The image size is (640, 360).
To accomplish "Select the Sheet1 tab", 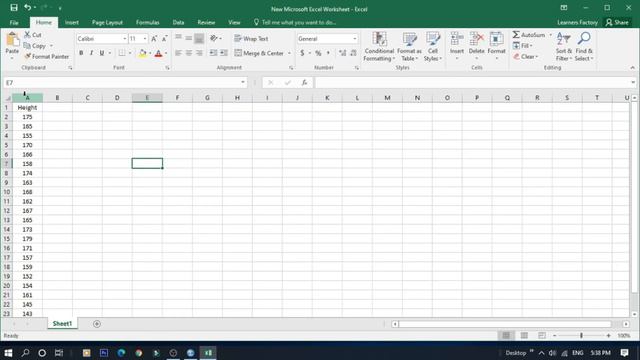I will coord(62,323).
